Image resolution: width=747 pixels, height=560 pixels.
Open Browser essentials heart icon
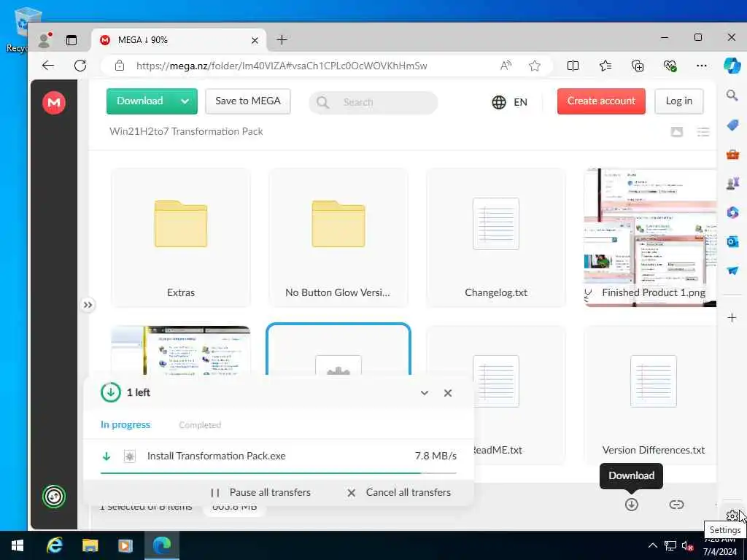point(670,66)
